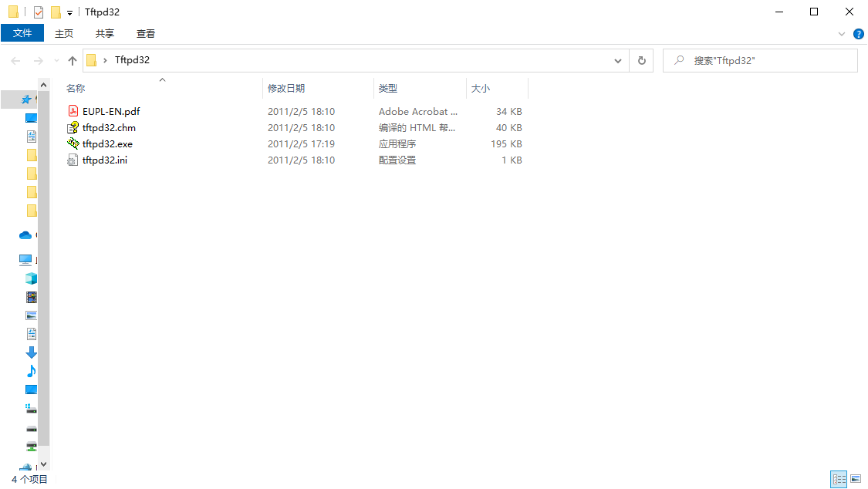The image size is (868, 489).
Task: Expand the ribbon with the chevron
Action: pos(842,34)
